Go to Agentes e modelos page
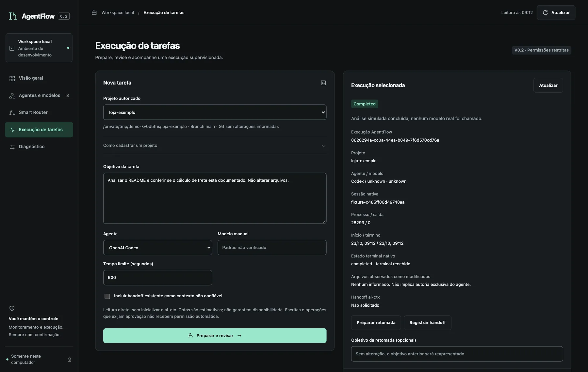Screen dimensions: 588x372 pos(39,96)
